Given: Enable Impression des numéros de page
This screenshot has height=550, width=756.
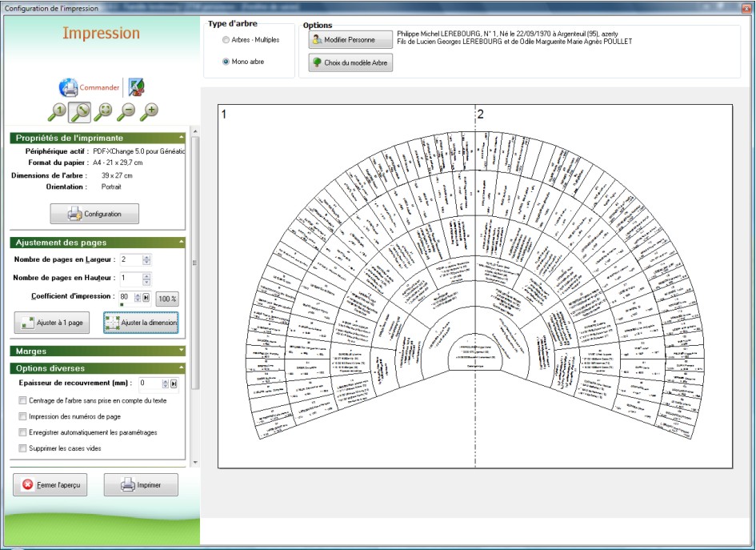Looking at the screenshot, I should click(22, 416).
